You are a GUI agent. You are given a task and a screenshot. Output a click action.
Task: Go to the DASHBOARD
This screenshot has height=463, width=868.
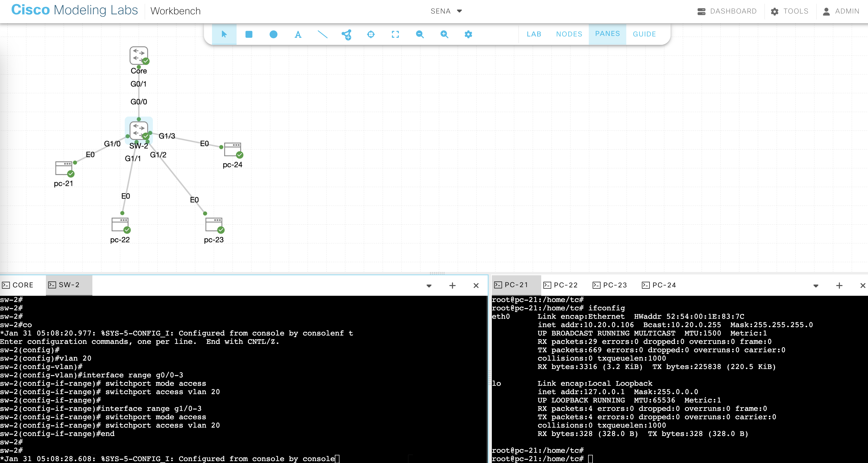click(727, 11)
